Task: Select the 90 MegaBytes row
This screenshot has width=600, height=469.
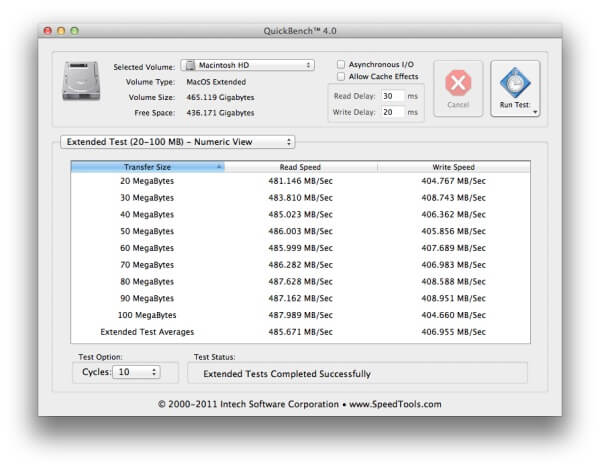Action: pos(300,298)
